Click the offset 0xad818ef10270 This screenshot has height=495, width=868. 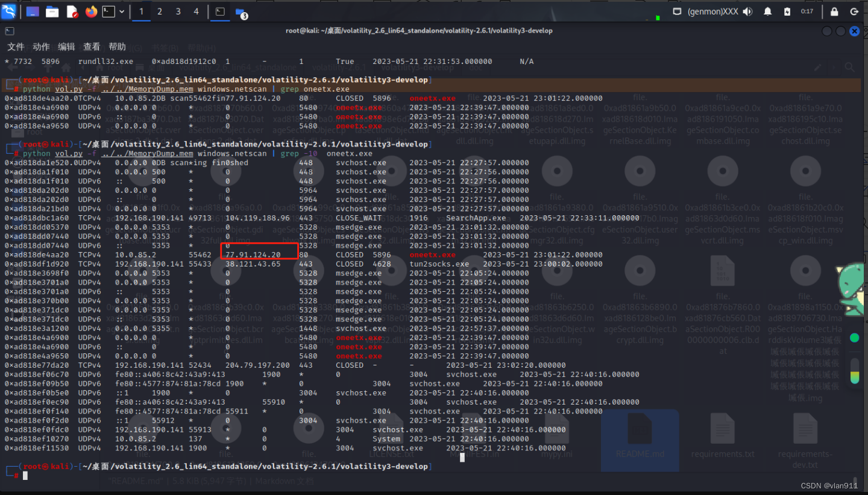tap(37, 439)
